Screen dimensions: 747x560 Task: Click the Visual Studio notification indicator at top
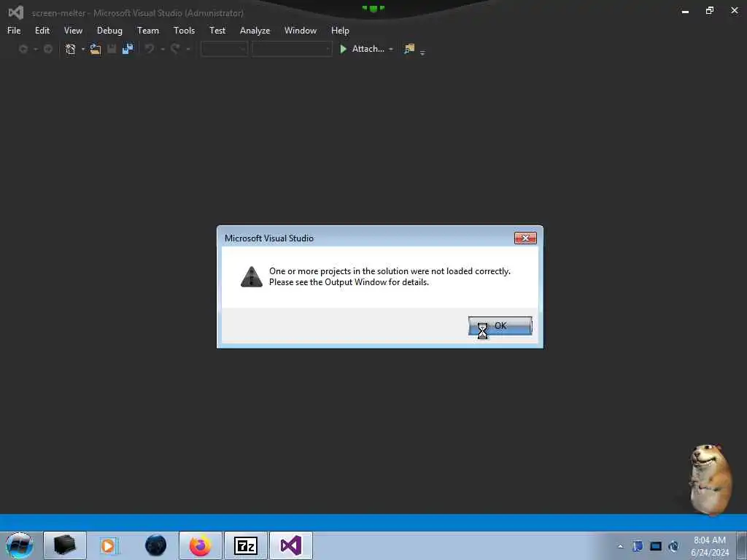[373, 8]
